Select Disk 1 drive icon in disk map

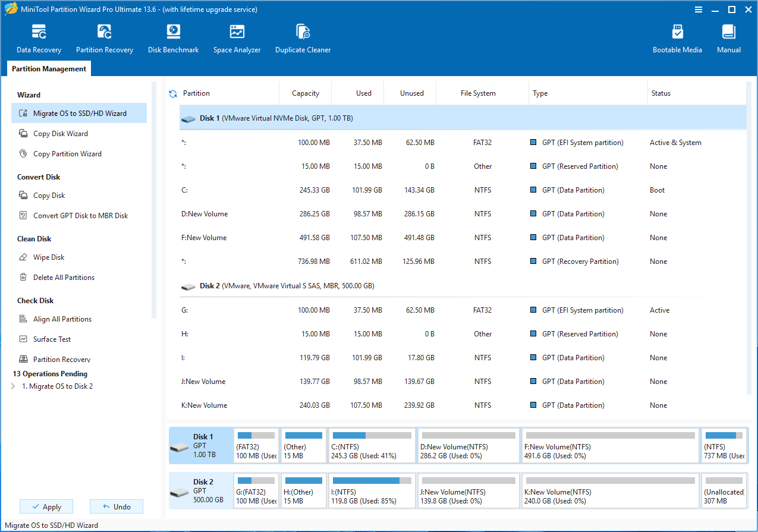(178, 448)
